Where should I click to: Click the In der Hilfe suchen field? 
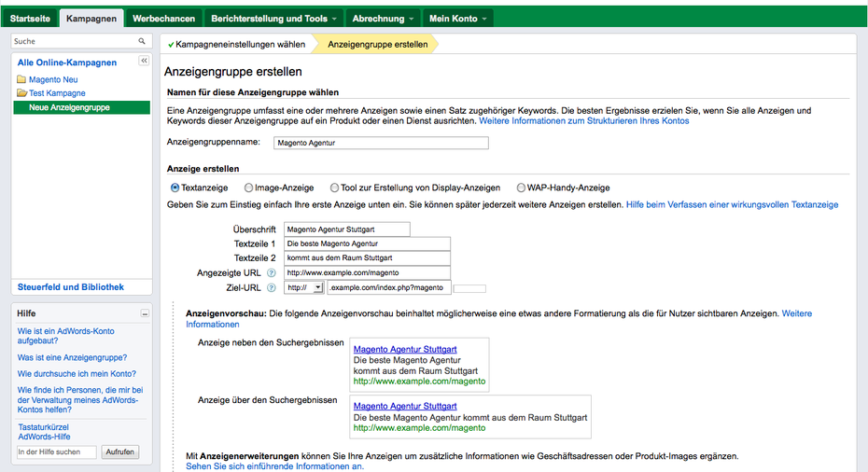point(56,452)
